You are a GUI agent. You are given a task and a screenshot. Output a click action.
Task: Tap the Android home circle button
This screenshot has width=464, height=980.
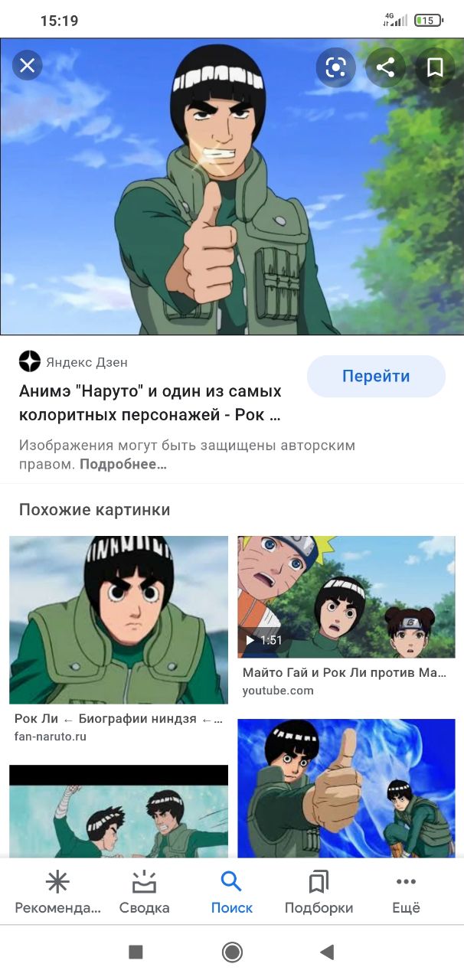pos(232,952)
